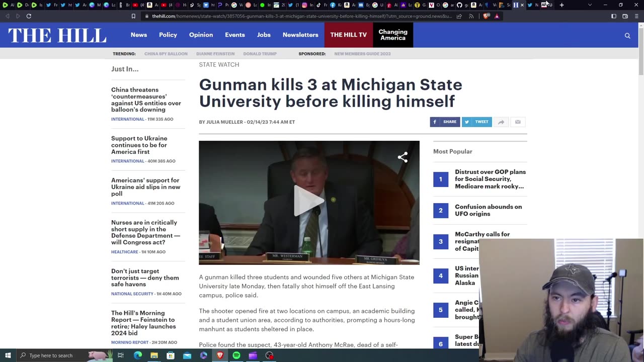Open the Newsletters menu item

click(x=300, y=35)
